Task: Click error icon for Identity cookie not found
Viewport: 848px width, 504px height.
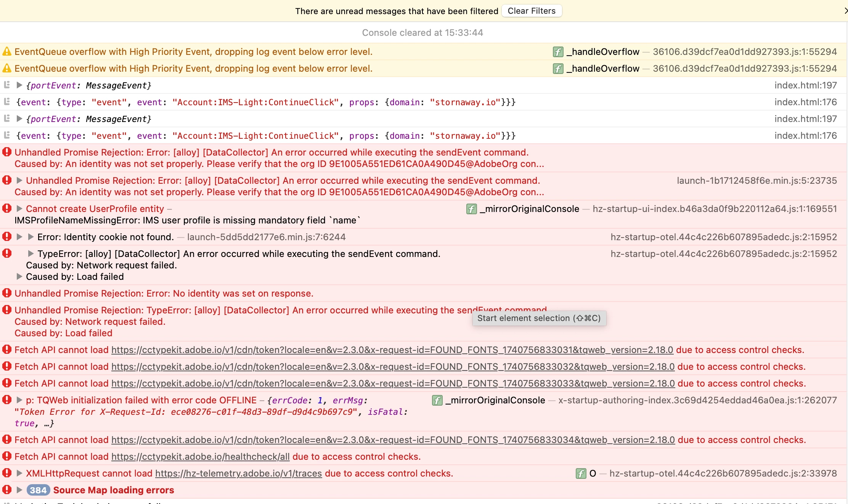Action: [7, 237]
